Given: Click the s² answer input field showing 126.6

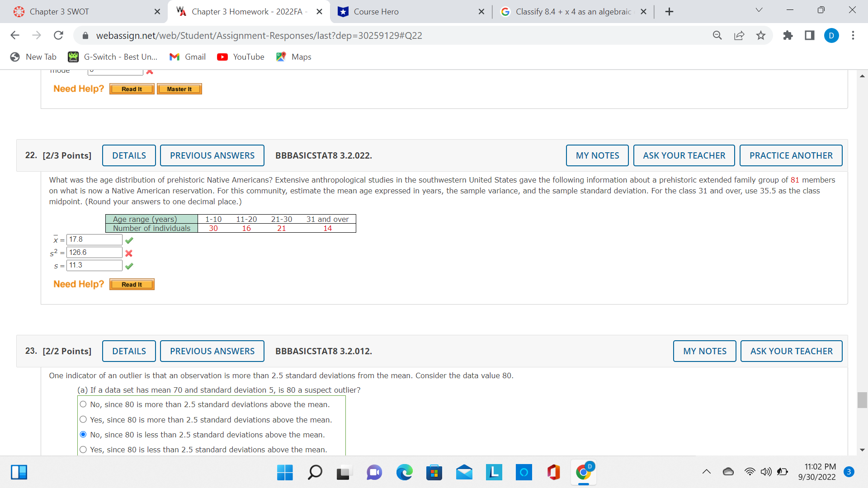Looking at the screenshot, I should (94, 252).
